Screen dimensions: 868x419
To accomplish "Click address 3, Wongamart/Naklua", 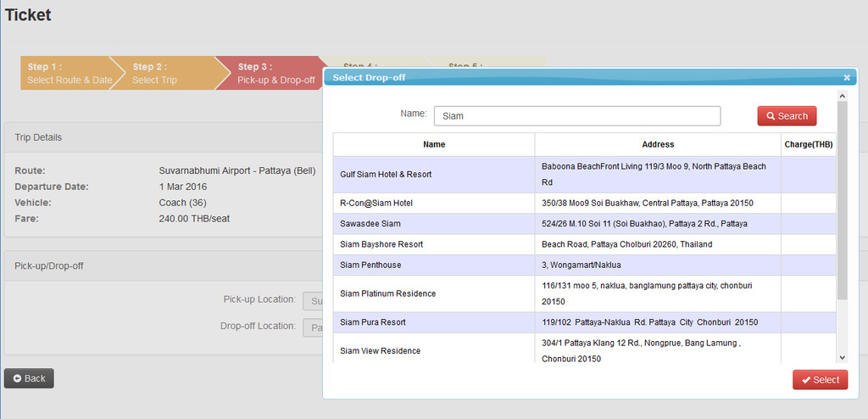I will [x=581, y=265].
